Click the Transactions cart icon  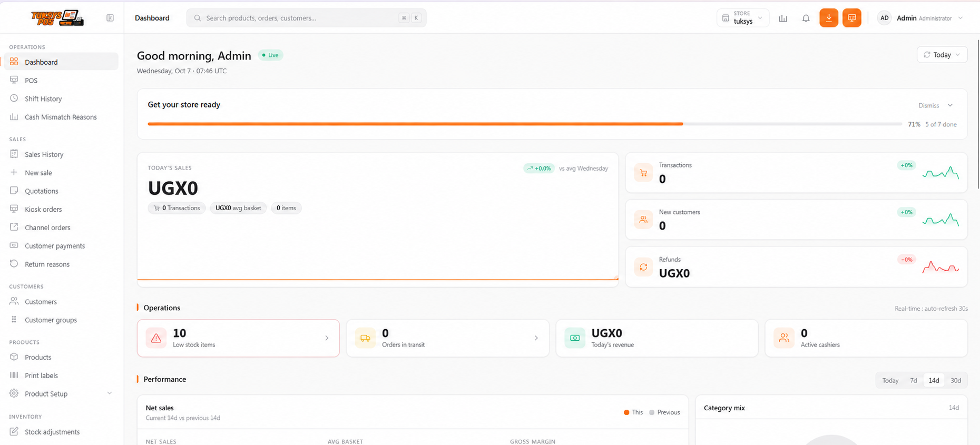pyautogui.click(x=643, y=173)
